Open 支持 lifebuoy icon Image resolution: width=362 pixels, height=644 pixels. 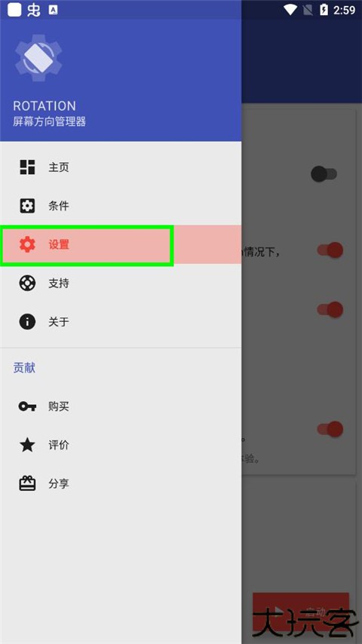point(28,283)
